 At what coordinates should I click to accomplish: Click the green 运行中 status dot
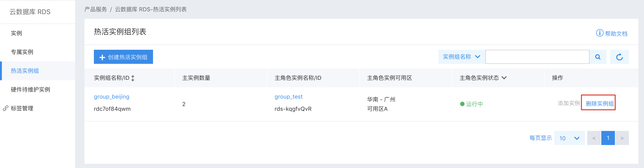[x=462, y=104]
